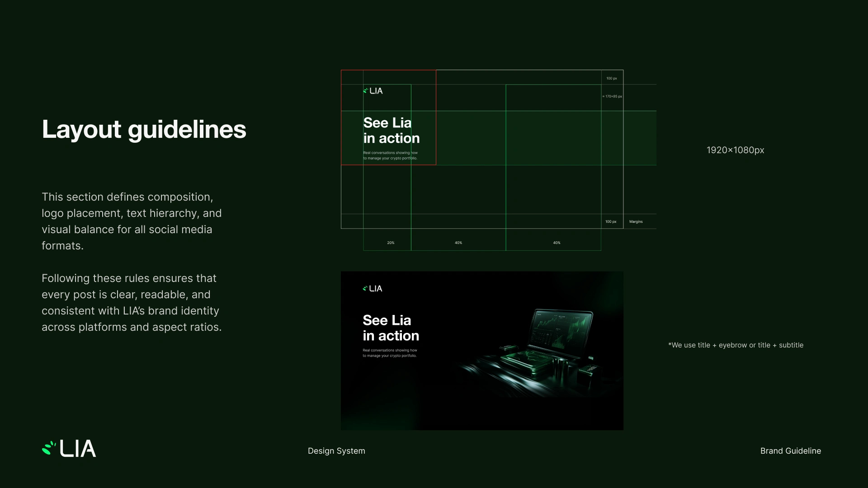The image size is (868, 488).
Task: Click See Lia in action title in grid
Action: [x=391, y=131]
